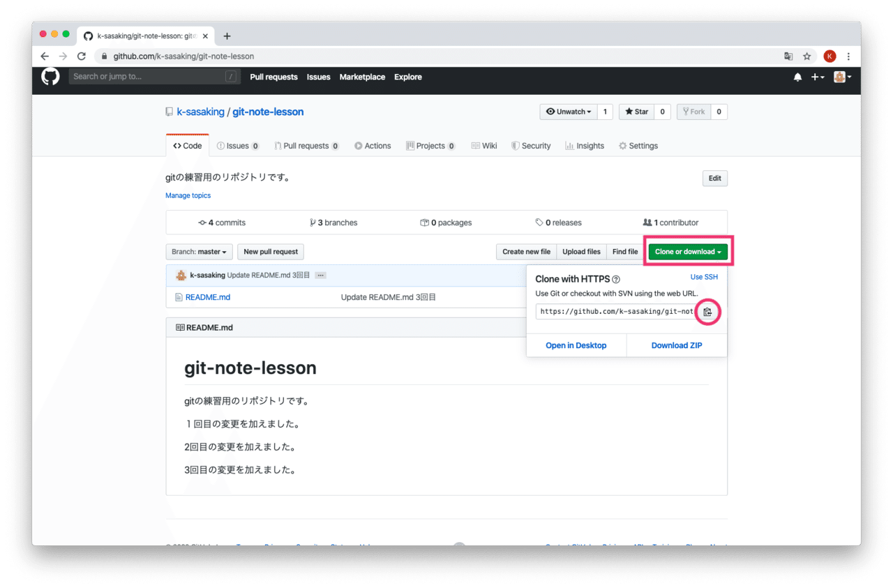Go to Pull requests in top navigation

[x=273, y=77]
